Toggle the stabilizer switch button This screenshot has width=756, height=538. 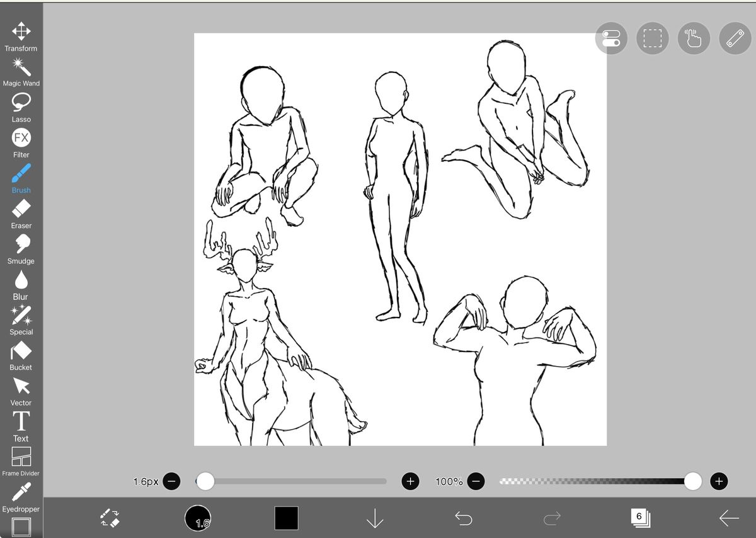pyautogui.click(x=611, y=38)
